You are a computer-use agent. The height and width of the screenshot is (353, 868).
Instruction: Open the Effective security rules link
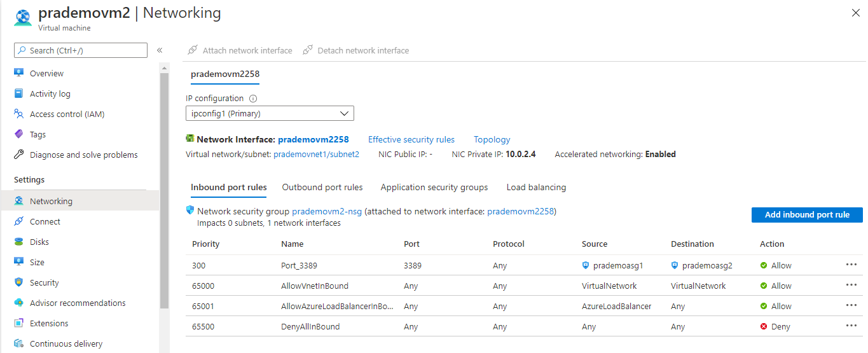click(x=411, y=139)
